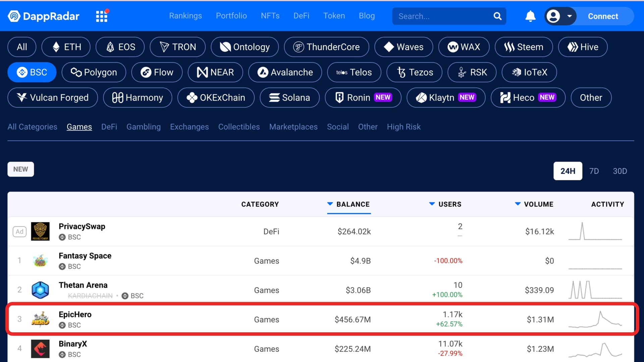Filter by Flow chain
Image resolution: width=644 pixels, height=362 pixels.
(157, 72)
